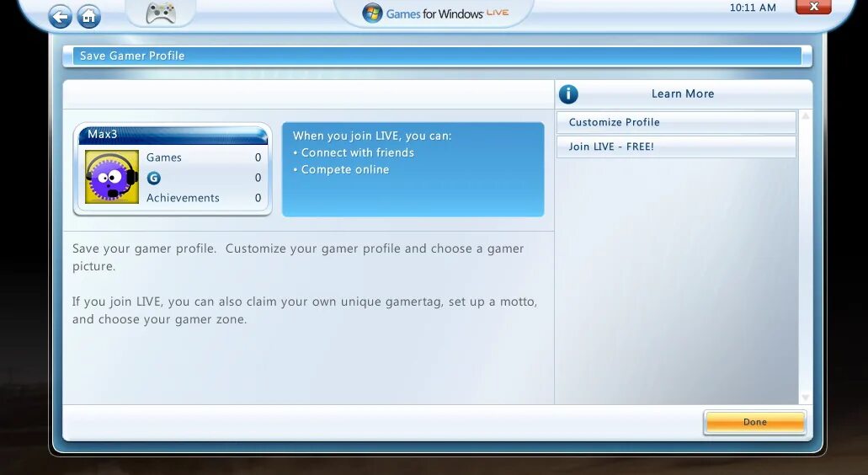Click the Achievements label in gamer card
Viewport: 868px width, 475px height.
coord(183,198)
